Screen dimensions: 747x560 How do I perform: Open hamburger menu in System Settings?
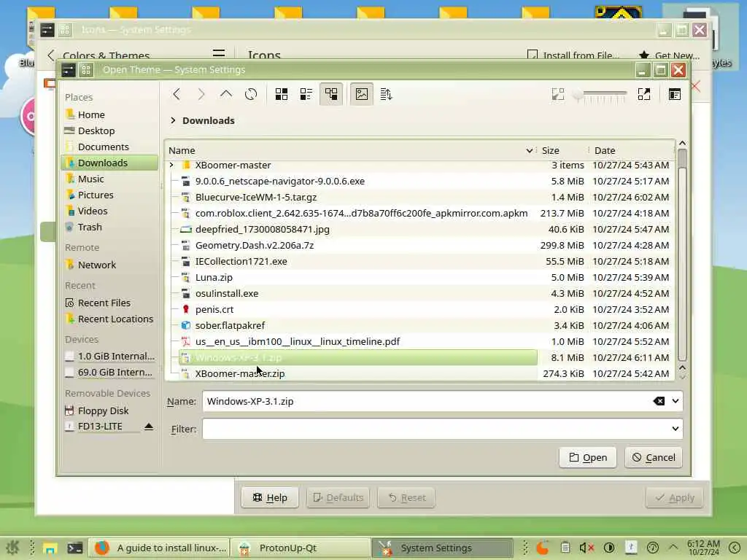[219, 54]
